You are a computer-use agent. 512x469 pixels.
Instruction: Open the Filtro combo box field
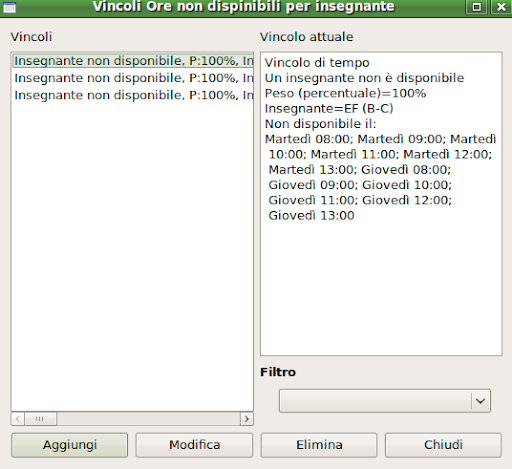coord(385,401)
